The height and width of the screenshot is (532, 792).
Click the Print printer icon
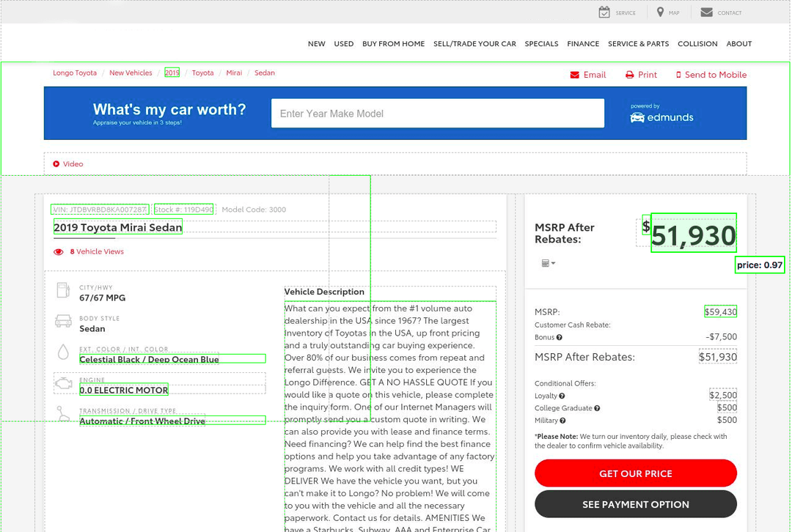tap(629, 75)
